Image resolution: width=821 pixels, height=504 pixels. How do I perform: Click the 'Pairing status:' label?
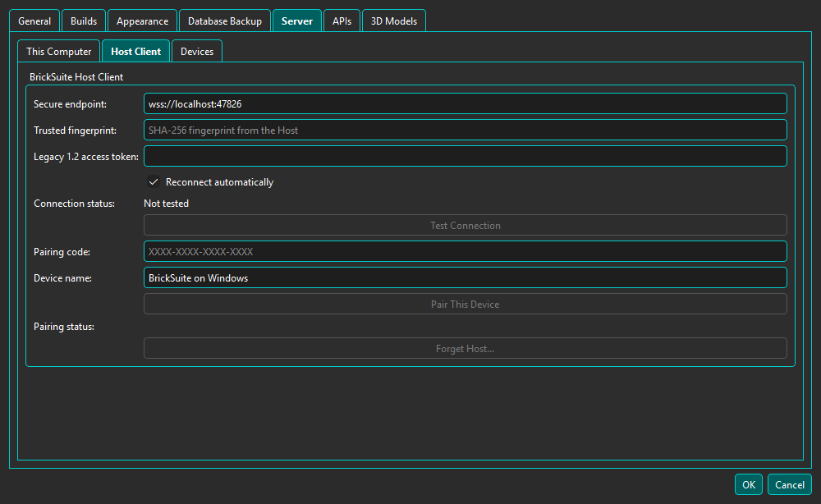click(x=64, y=327)
